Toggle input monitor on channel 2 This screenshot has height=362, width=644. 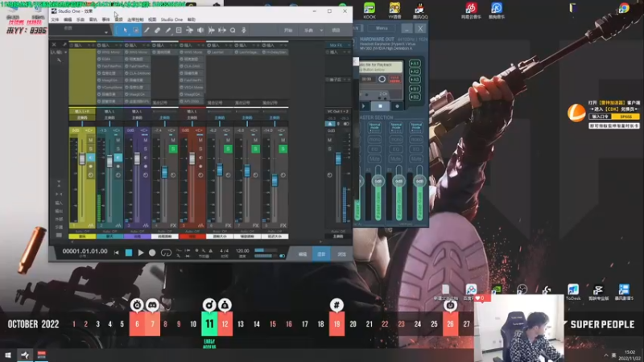coord(118,157)
